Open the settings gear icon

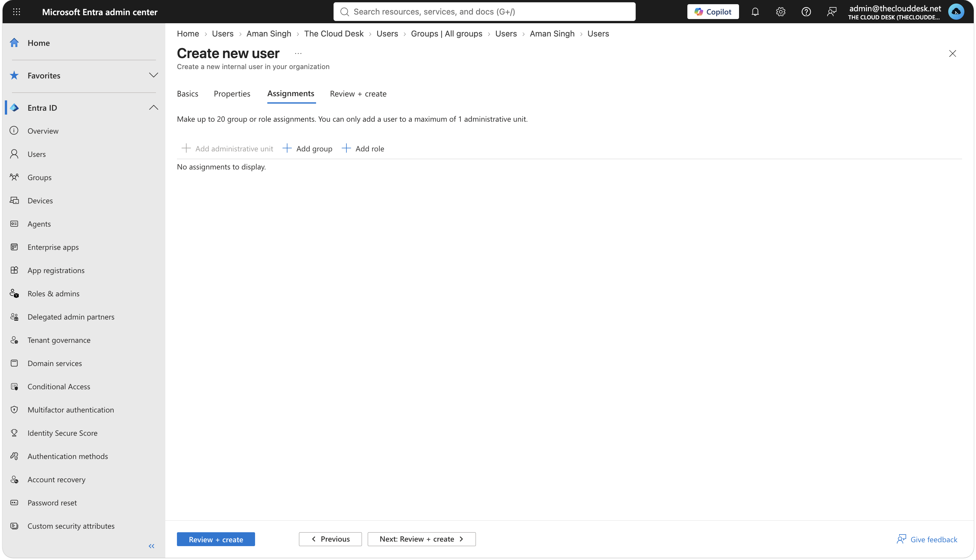coord(780,12)
